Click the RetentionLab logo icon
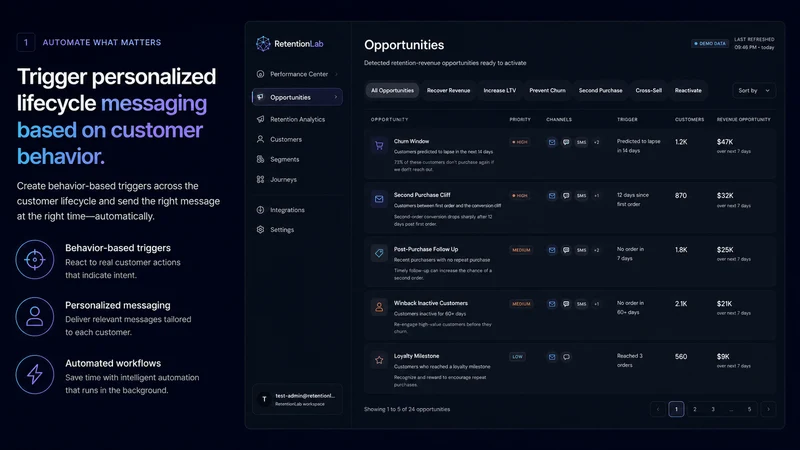 263,44
